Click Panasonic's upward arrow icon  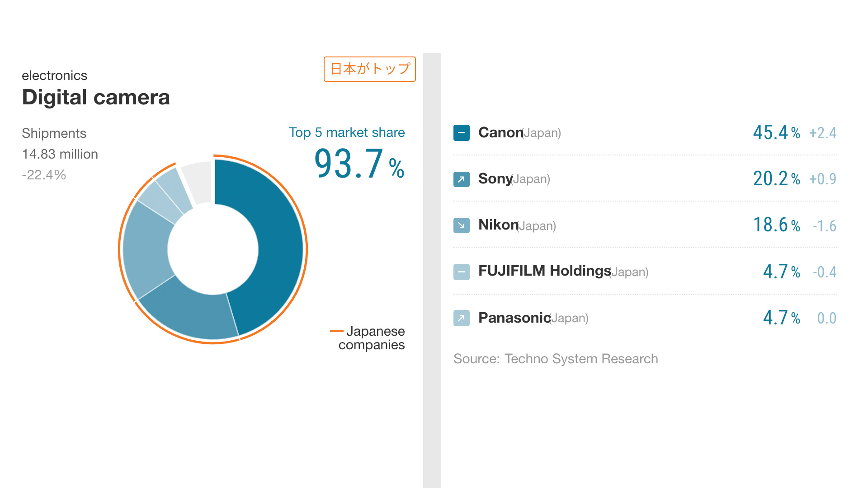click(461, 318)
